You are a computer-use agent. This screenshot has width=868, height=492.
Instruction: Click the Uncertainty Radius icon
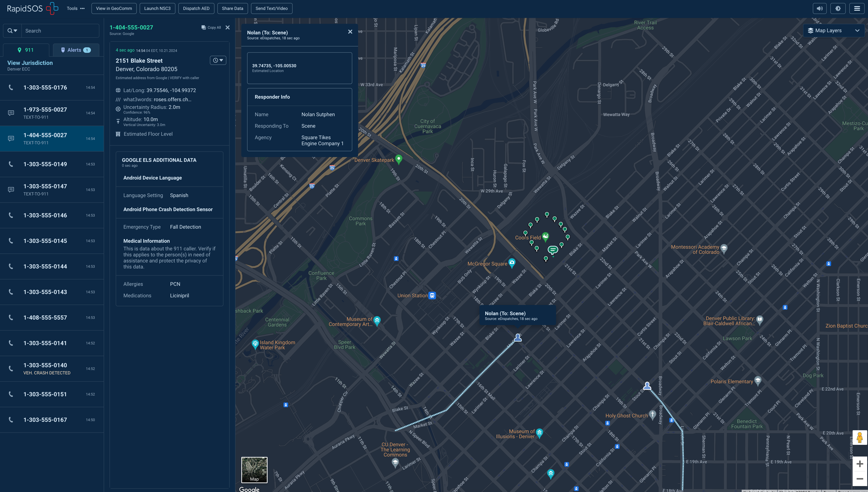point(118,109)
